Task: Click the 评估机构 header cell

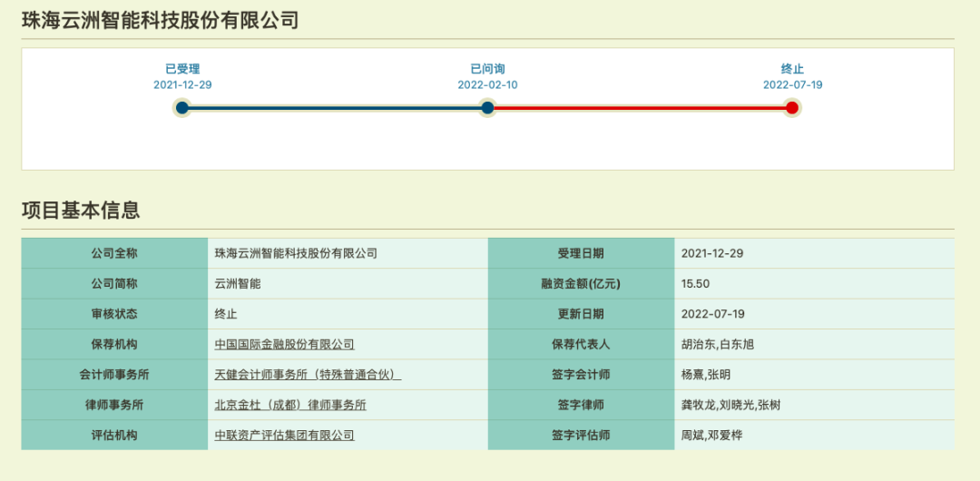Action: tap(114, 435)
